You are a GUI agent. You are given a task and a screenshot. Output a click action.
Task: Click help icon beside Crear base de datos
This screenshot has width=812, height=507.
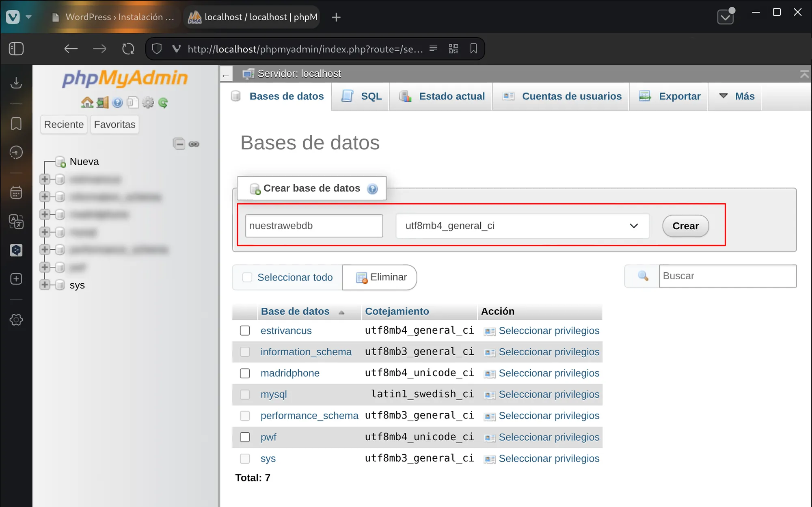(372, 189)
